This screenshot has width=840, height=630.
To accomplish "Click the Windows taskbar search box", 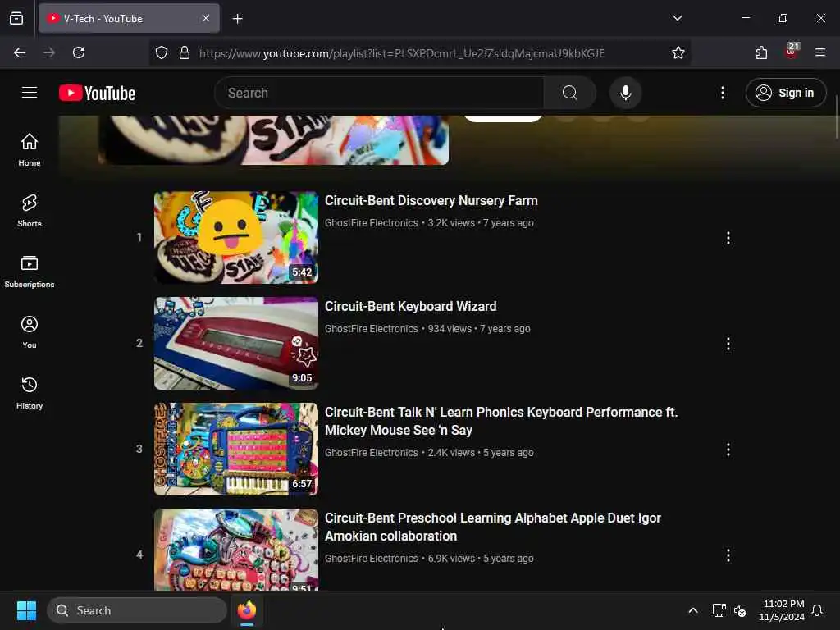I will 137,610.
